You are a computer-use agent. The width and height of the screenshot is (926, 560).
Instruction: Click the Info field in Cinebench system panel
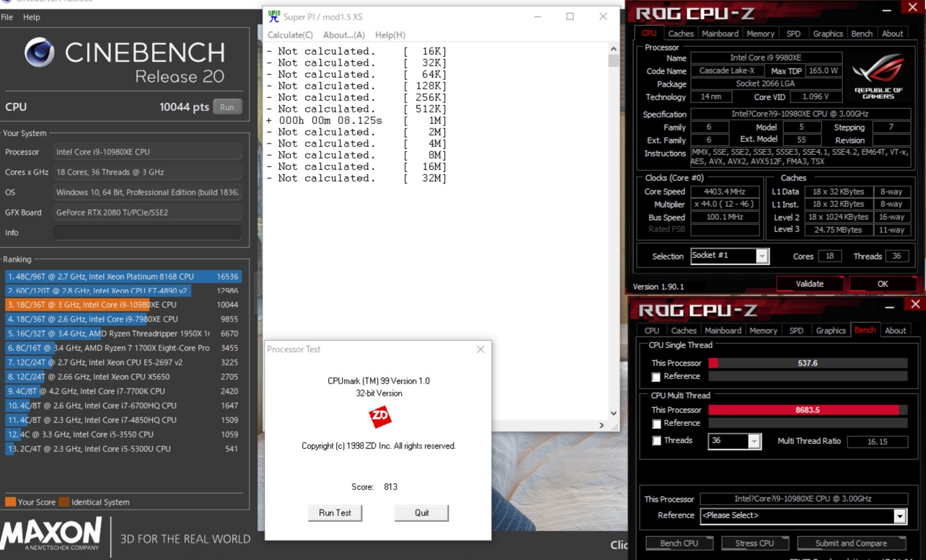click(x=147, y=233)
